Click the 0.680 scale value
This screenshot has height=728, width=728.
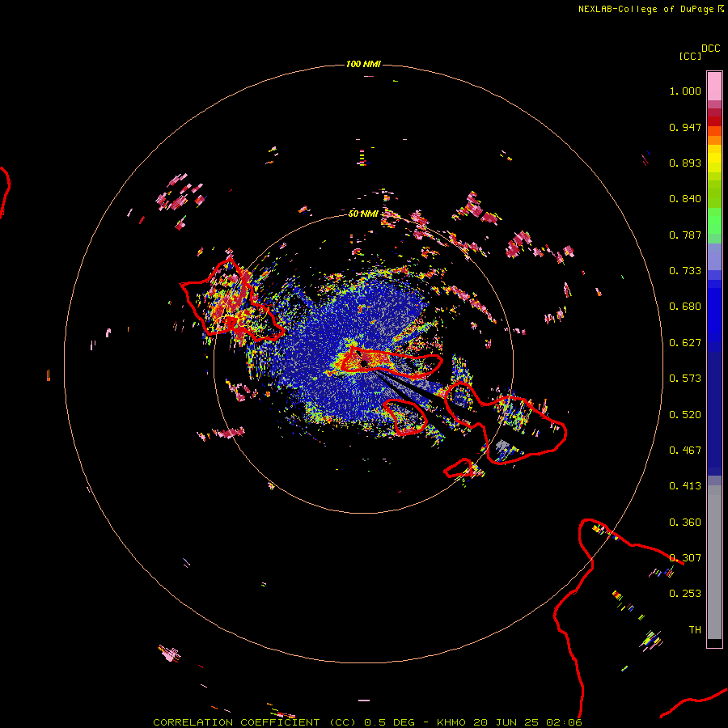[685, 307]
